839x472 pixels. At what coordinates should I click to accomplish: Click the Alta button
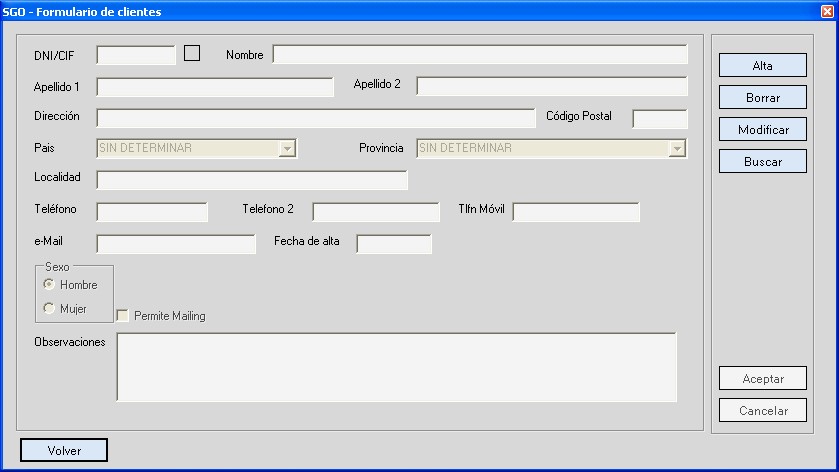762,65
